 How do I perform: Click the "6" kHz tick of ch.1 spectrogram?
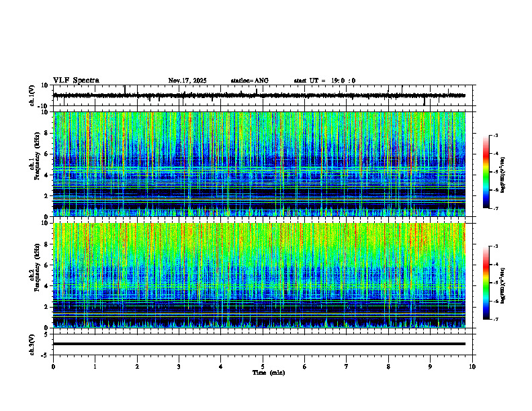pyautogui.click(x=46, y=154)
